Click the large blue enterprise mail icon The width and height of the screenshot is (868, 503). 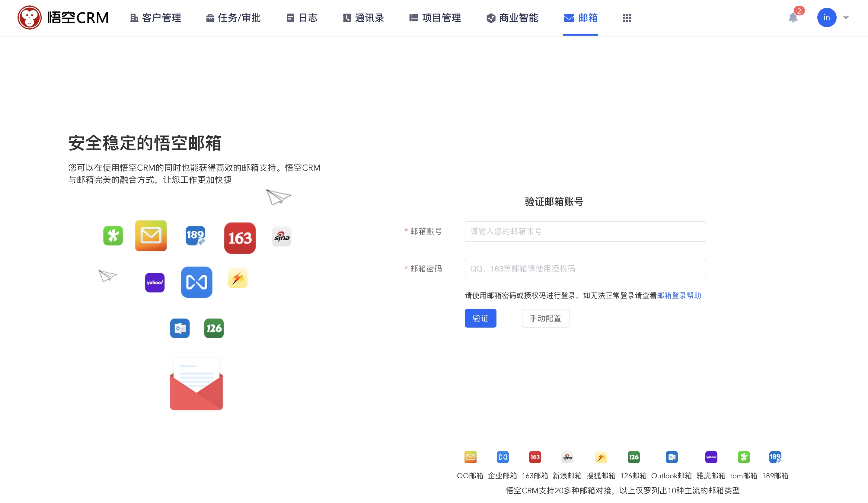[x=197, y=282]
